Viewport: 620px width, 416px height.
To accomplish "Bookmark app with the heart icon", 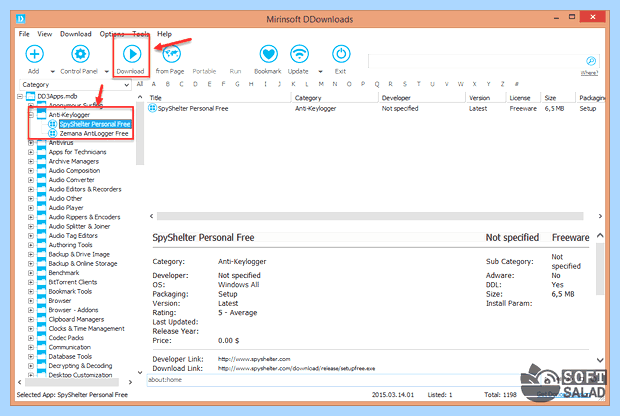I will [268, 54].
